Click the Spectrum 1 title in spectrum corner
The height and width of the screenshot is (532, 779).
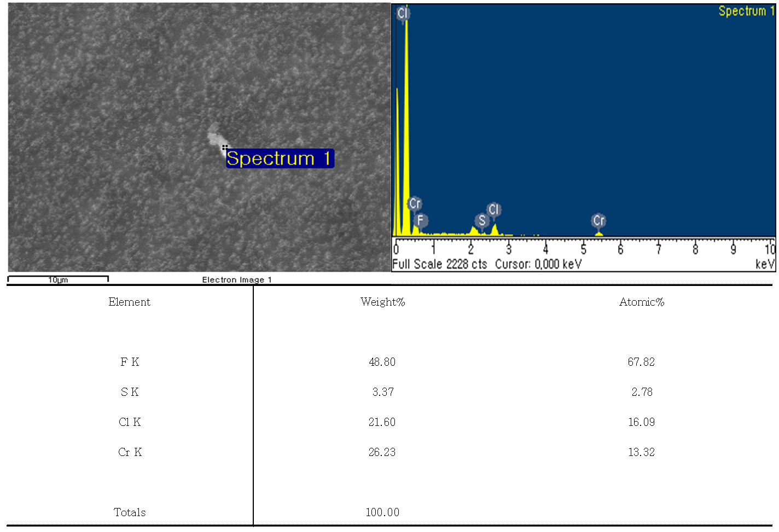(x=746, y=11)
